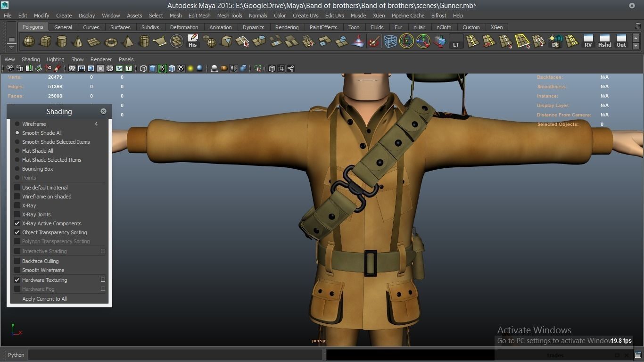The width and height of the screenshot is (644, 362).
Task: Select the blue wireframe Lattice shelf icon
Action: [x=390, y=41]
